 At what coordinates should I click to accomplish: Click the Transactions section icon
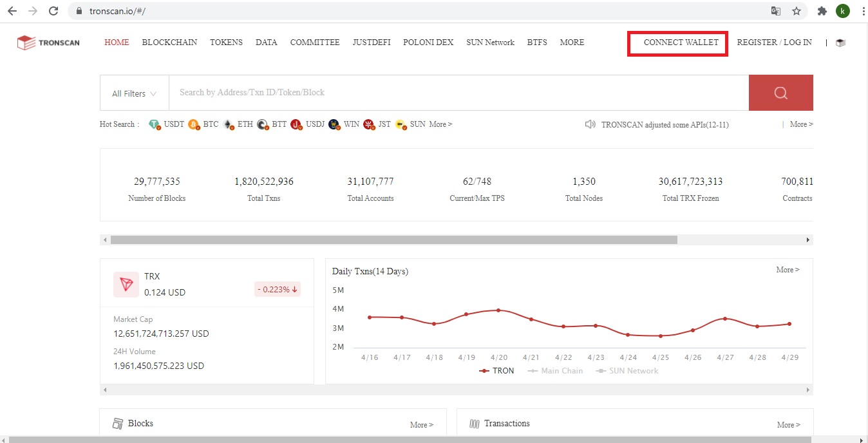475,424
